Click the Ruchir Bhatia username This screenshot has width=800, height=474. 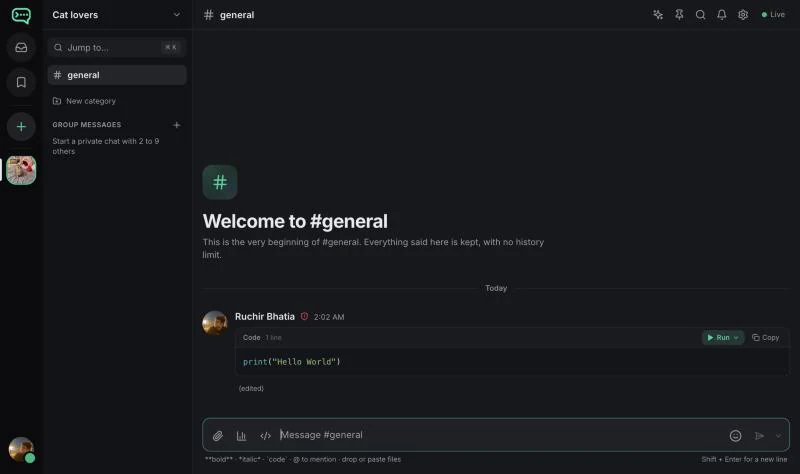point(265,316)
